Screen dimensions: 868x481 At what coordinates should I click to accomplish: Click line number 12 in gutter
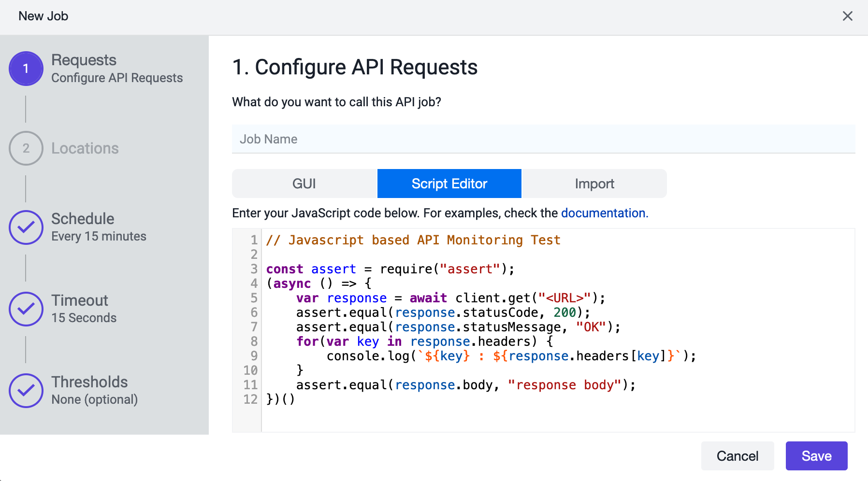250,399
